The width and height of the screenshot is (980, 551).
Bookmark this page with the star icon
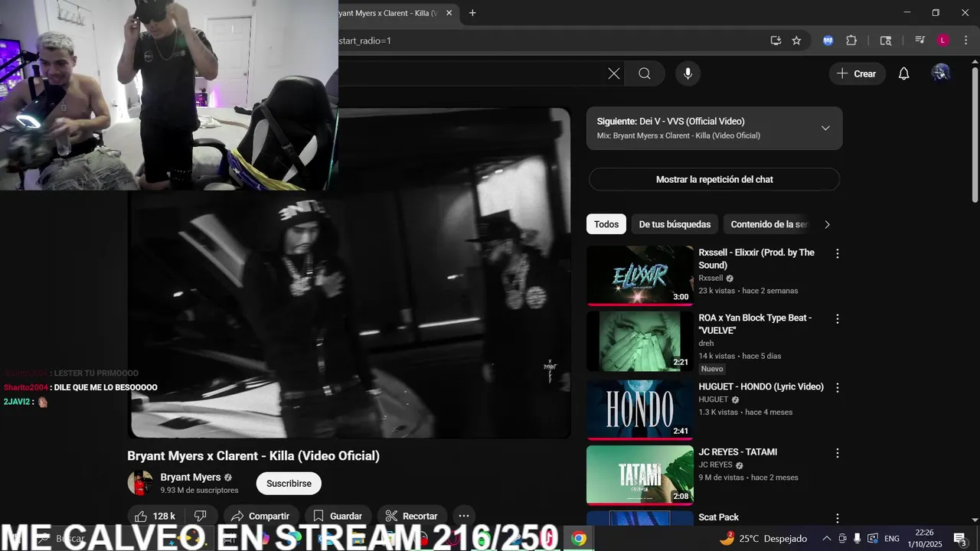point(796,41)
